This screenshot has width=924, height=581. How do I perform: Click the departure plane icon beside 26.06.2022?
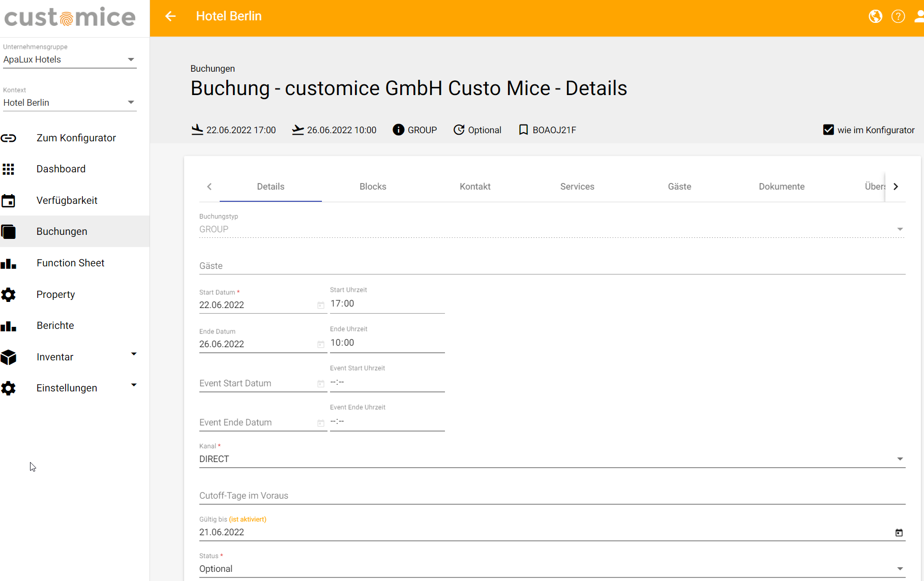298,130
